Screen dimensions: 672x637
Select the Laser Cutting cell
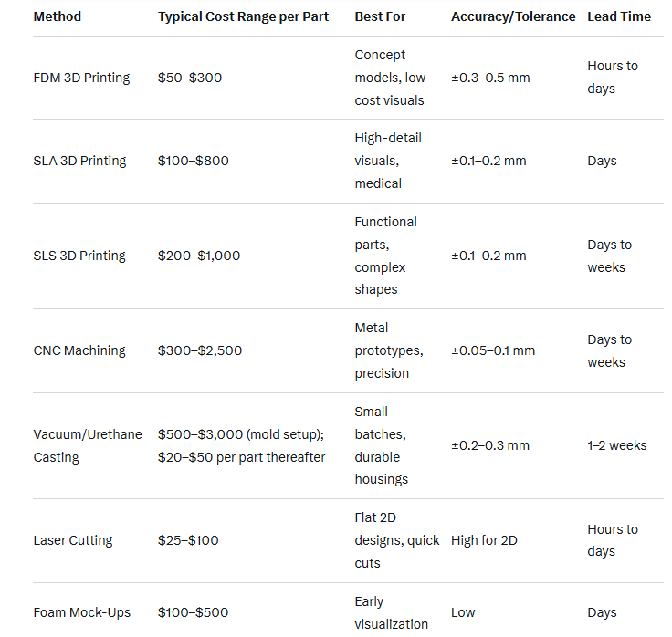point(73,540)
